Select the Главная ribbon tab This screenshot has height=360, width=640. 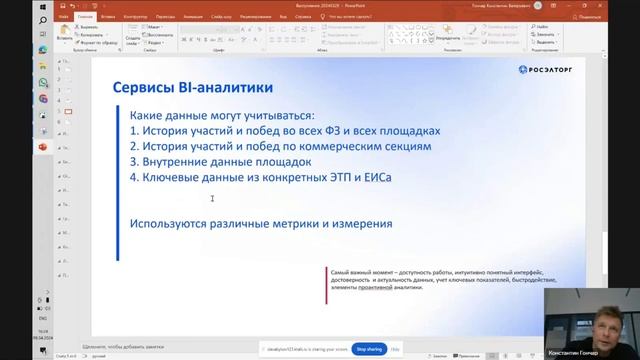pyautogui.click(x=85, y=17)
